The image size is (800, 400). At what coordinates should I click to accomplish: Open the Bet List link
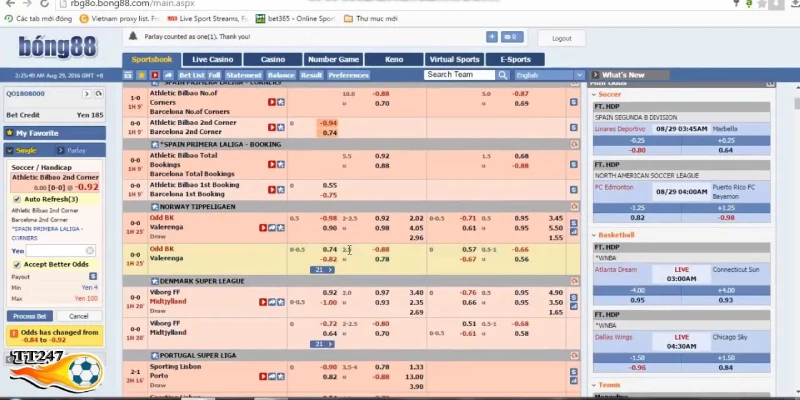pyautogui.click(x=192, y=75)
